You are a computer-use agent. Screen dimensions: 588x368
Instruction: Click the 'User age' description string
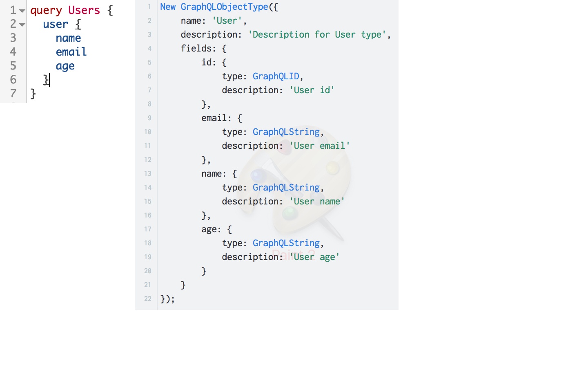coord(314,257)
